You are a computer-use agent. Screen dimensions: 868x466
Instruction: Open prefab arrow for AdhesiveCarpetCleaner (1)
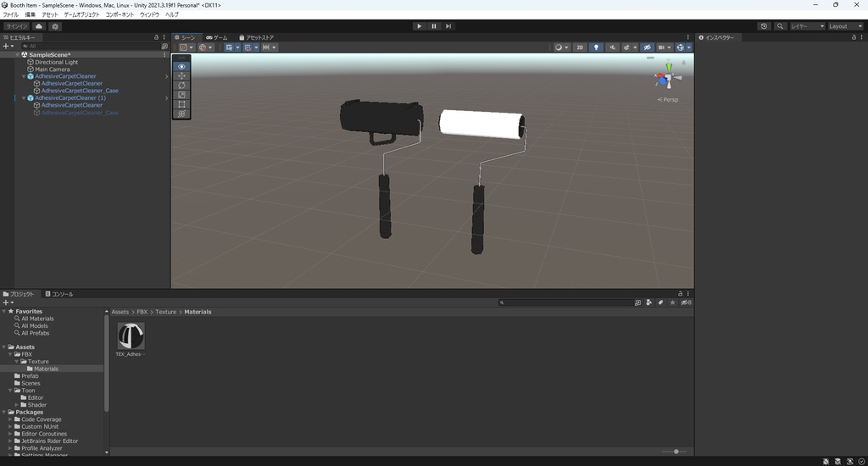tap(167, 98)
